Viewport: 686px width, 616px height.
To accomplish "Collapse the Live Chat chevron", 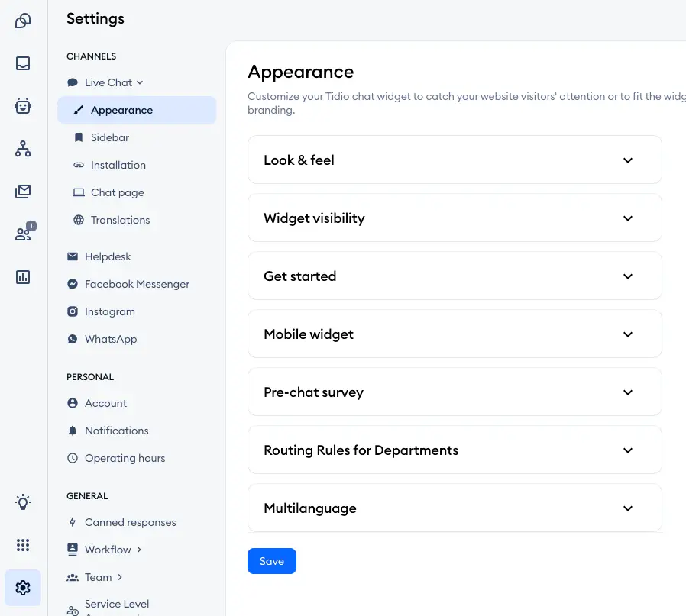I will pos(140,82).
